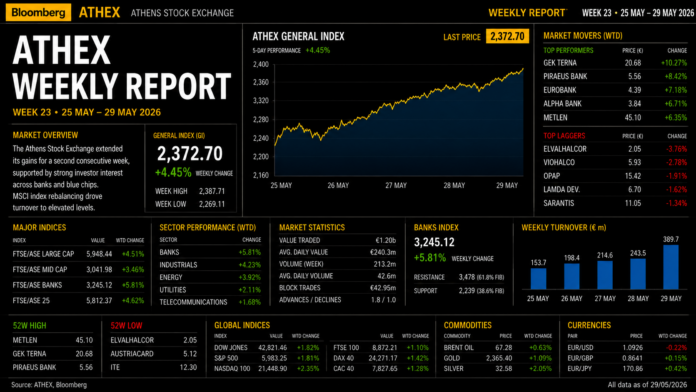
Task: Select the VIOHALCO laggard row
Action: tap(615, 162)
